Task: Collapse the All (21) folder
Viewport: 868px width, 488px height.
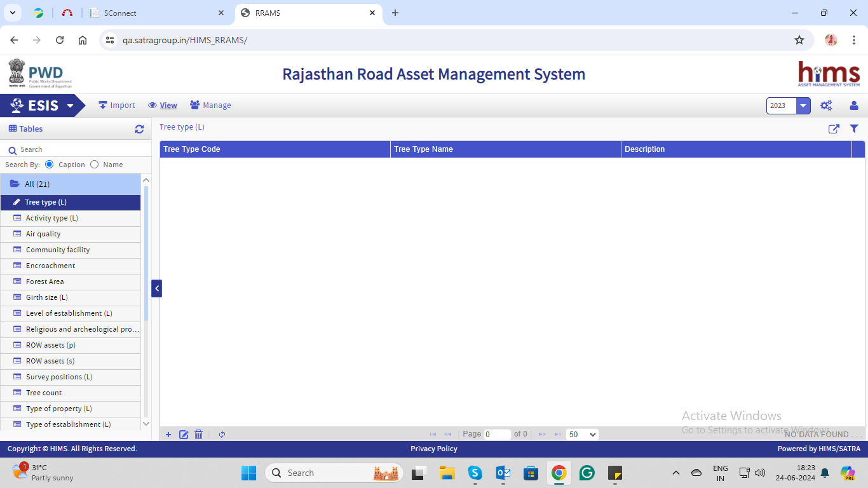Action: pos(70,184)
